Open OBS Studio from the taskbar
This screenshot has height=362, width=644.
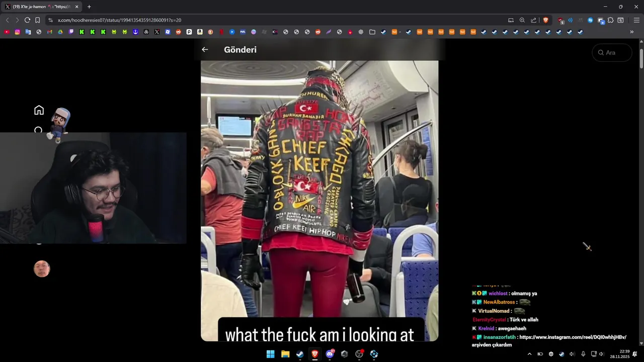click(x=359, y=354)
